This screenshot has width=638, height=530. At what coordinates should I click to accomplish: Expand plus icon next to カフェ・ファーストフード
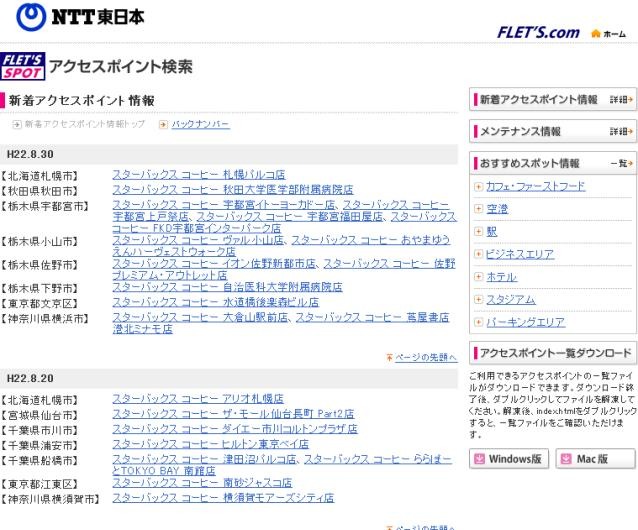click(x=478, y=187)
